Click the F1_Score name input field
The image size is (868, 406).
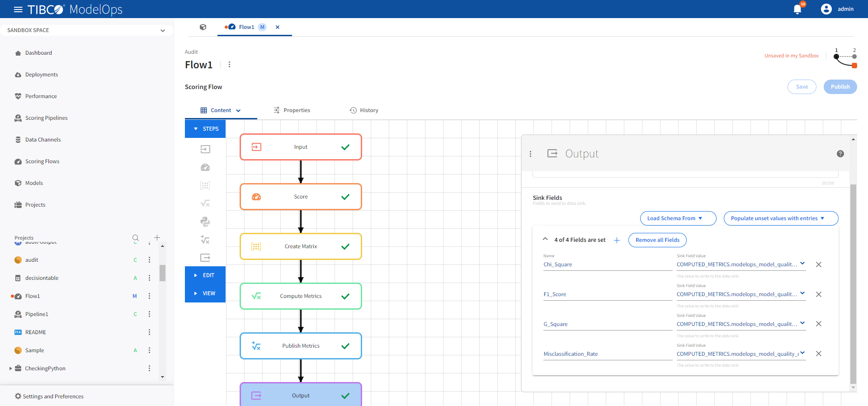(x=607, y=294)
